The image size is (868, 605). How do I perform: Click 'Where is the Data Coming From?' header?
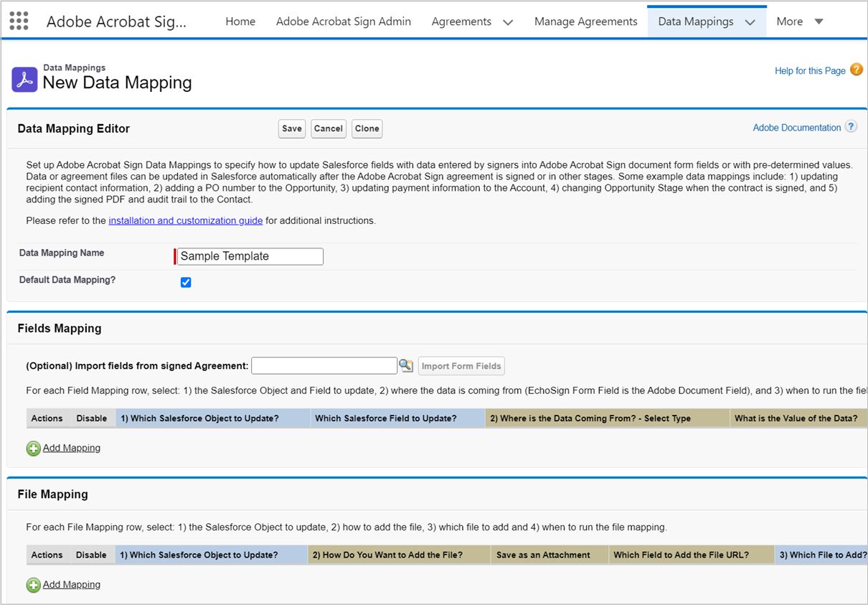(x=608, y=418)
